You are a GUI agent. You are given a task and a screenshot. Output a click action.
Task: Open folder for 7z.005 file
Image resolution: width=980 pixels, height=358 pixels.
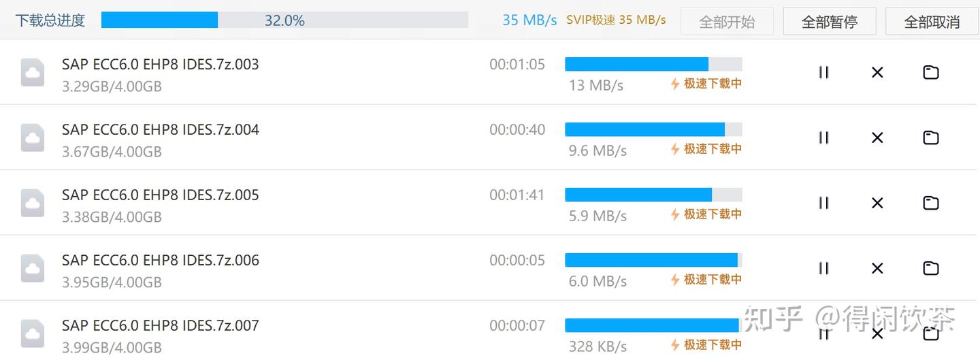[x=931, y=203]
